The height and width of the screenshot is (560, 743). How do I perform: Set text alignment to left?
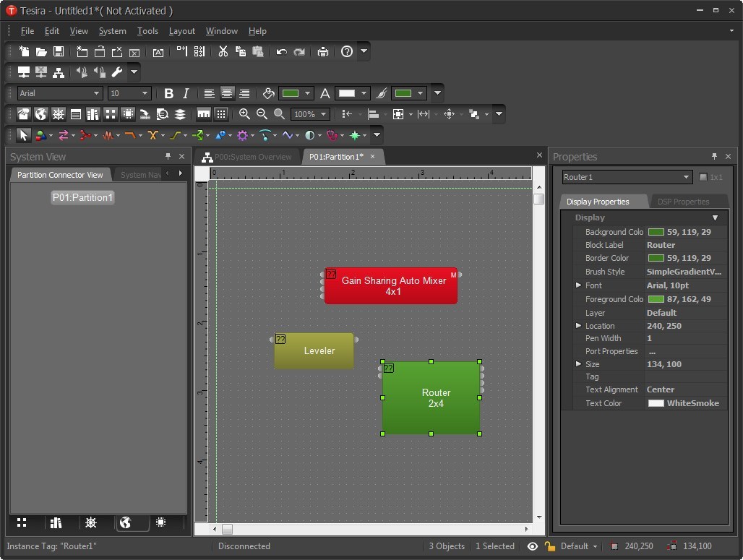209,93
